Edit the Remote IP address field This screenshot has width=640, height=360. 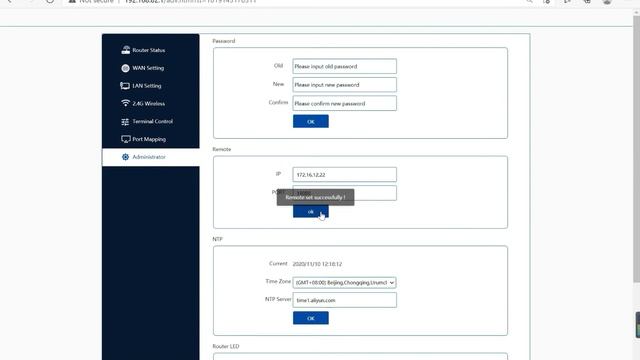344,175
